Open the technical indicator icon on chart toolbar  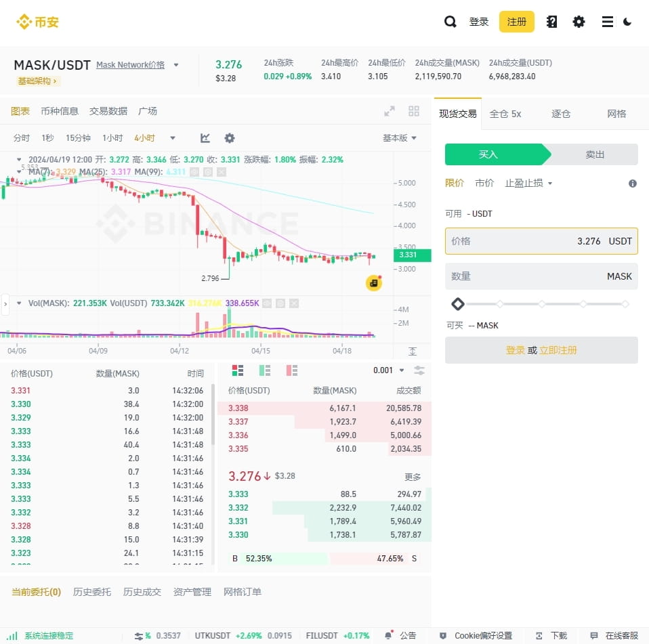205,137
